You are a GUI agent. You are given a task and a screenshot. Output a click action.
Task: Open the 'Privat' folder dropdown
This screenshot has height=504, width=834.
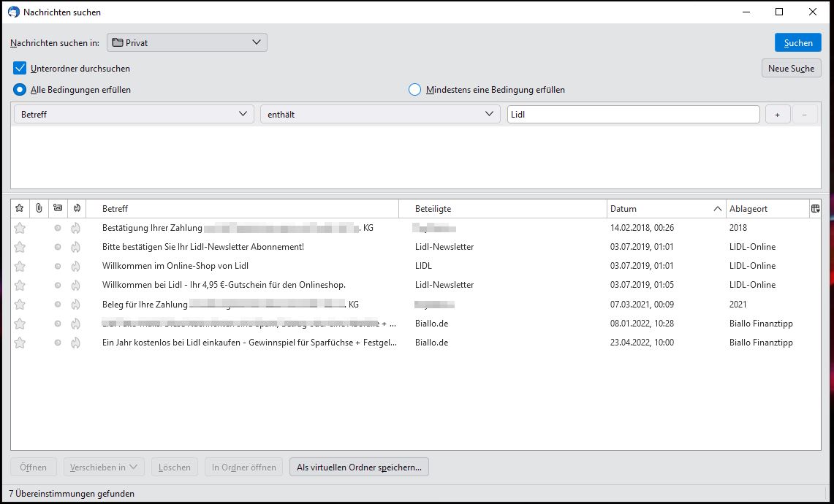point(187,42)
